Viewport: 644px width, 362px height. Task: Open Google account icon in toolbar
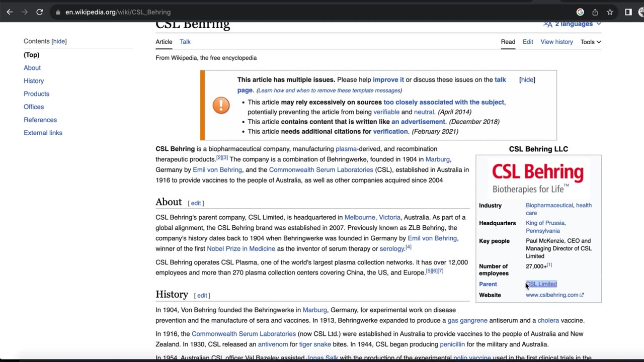[580, 12]
